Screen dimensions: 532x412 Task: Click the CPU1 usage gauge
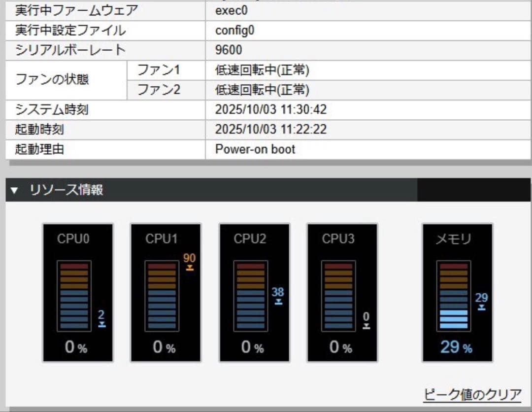click(166, 293)
